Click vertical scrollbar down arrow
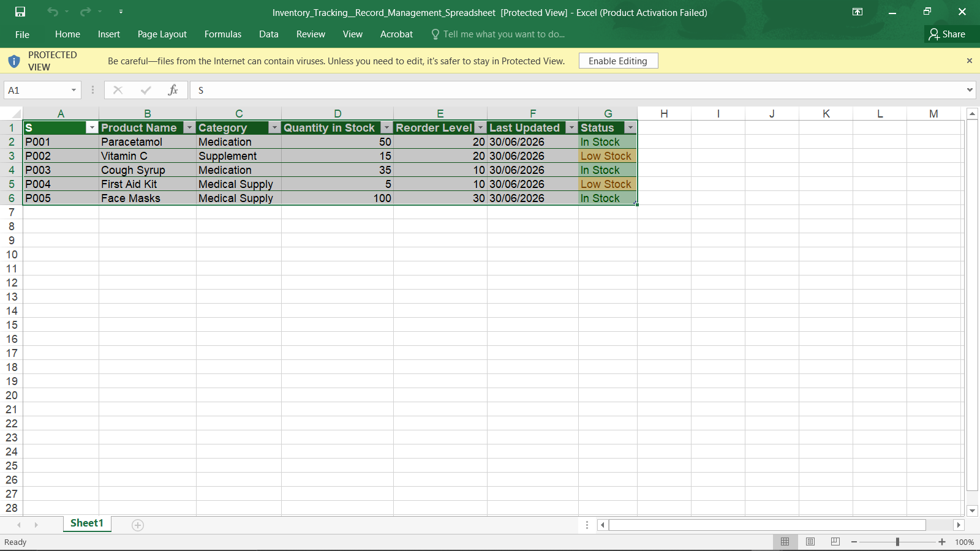Image resolution: width=980 pixels, height=551 pixels. coord(972,511)
